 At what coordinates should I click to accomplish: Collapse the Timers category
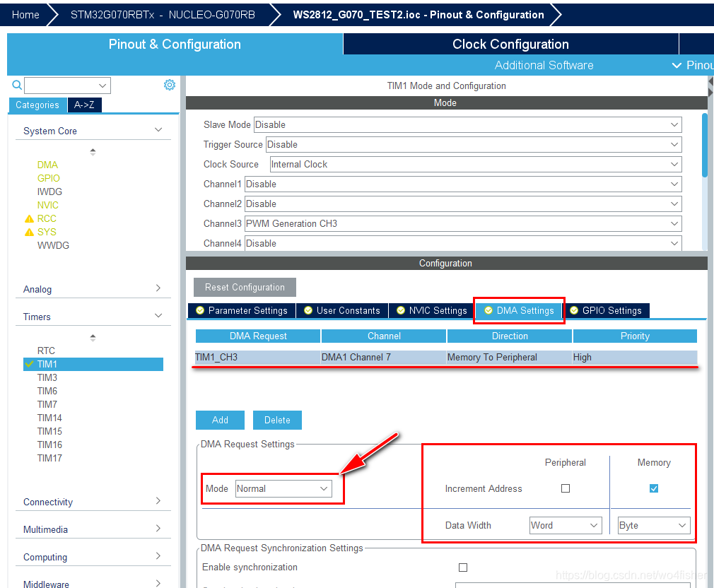pos(158,316)
